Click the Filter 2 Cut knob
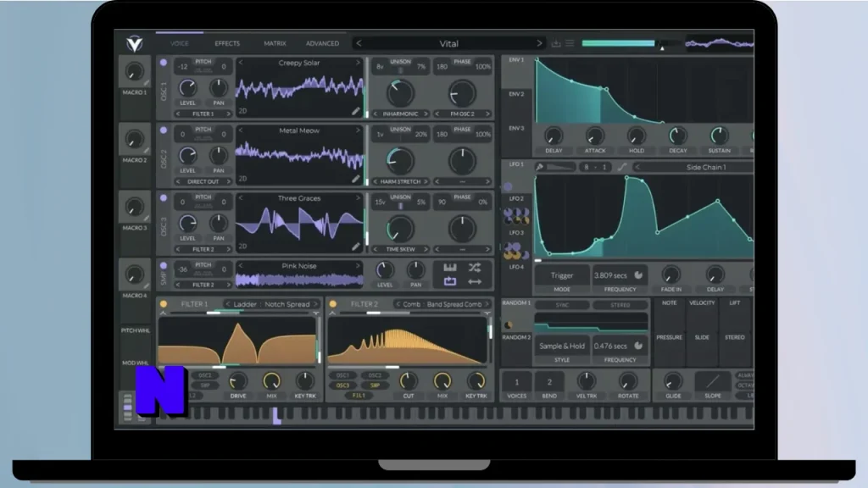 [409, 380]
